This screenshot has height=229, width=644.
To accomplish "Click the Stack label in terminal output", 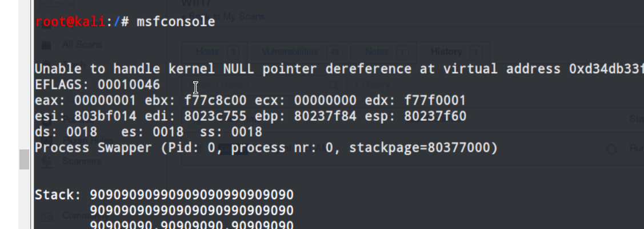I will tap(58, 195).
